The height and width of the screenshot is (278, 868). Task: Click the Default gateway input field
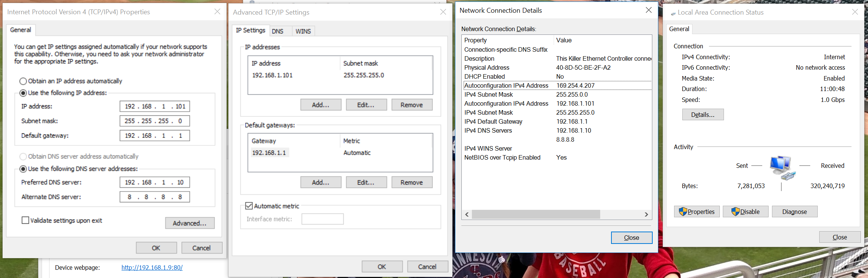point(155,136)
